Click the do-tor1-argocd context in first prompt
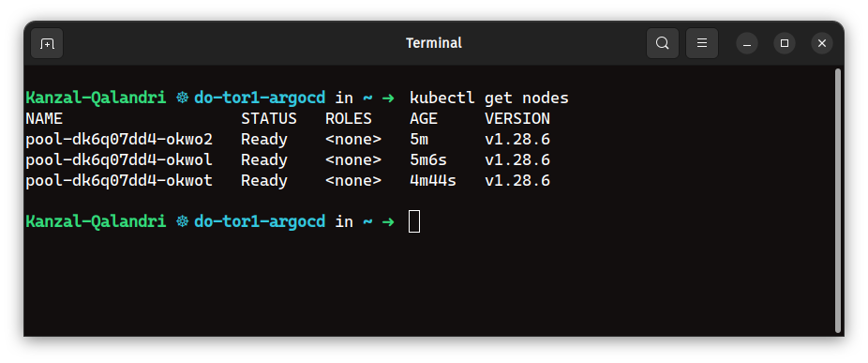Viewport: 868px width, 363px height. click(260, 98)
